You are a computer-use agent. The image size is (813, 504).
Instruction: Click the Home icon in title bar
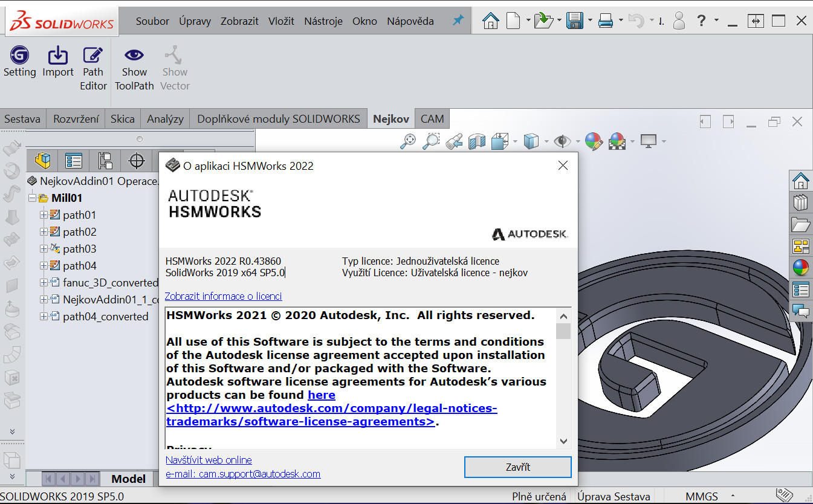click(x=491, y=21)
